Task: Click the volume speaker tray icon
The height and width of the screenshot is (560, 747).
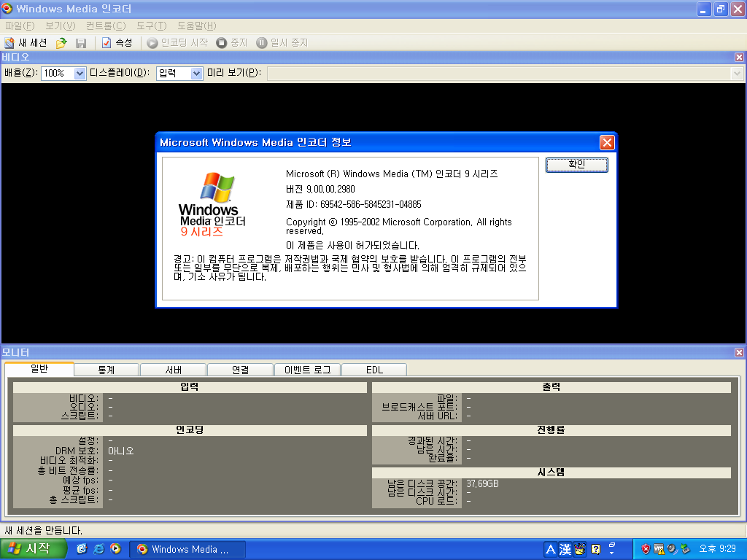Action: click(672, 549)
